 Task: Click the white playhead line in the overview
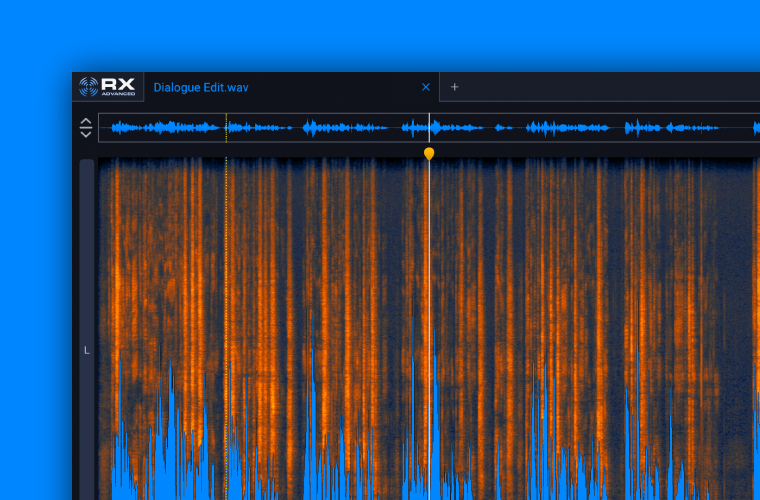[429, 128]
